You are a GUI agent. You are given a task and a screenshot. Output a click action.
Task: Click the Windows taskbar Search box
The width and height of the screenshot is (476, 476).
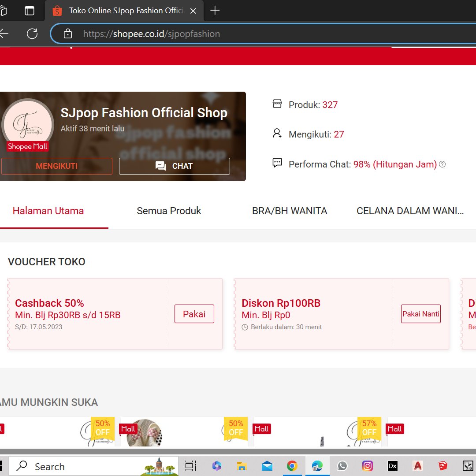[x=93, y=466]
